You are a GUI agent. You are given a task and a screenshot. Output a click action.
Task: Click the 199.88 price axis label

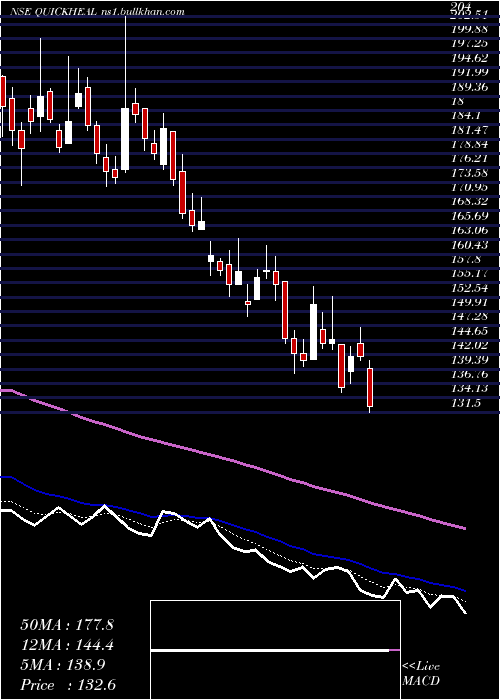tap(469, 29)
